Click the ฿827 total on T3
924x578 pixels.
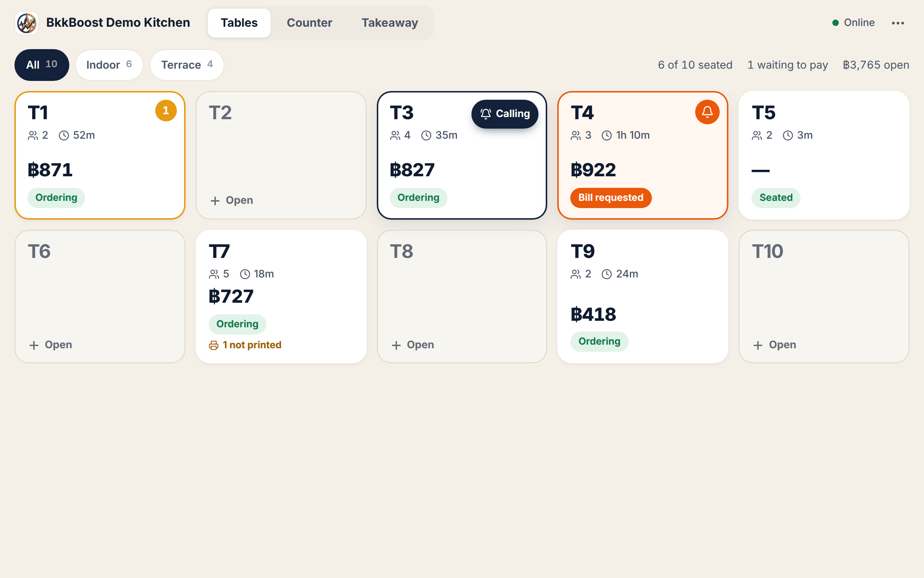(412, 170)
